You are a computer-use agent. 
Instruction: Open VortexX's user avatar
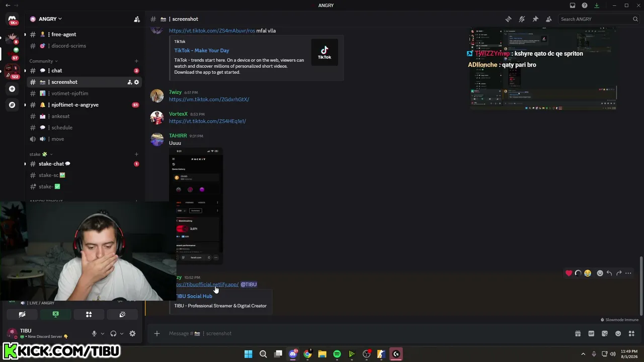pos(157,117)
